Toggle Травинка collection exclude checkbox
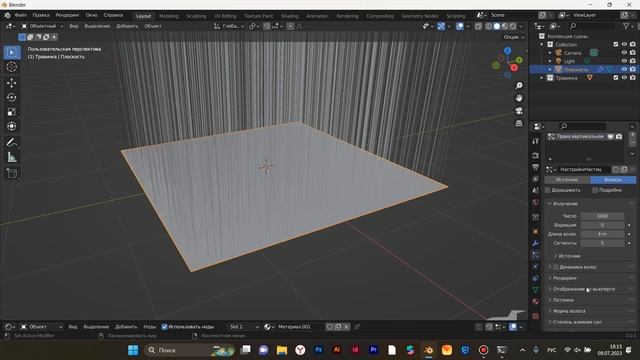The width and height of the screenshot is (640, 360). (x=616, y=78)
